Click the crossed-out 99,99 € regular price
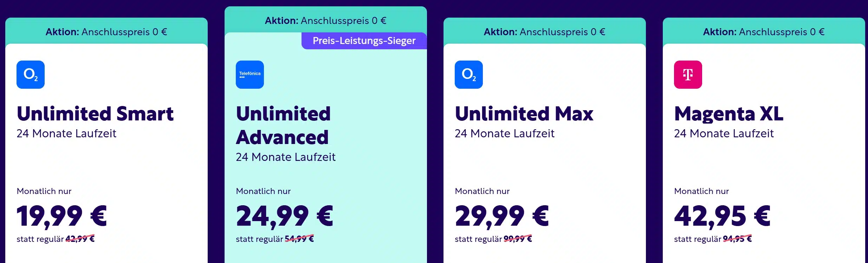Viewport: 868px width, 263px height. (x=518, y=239)
